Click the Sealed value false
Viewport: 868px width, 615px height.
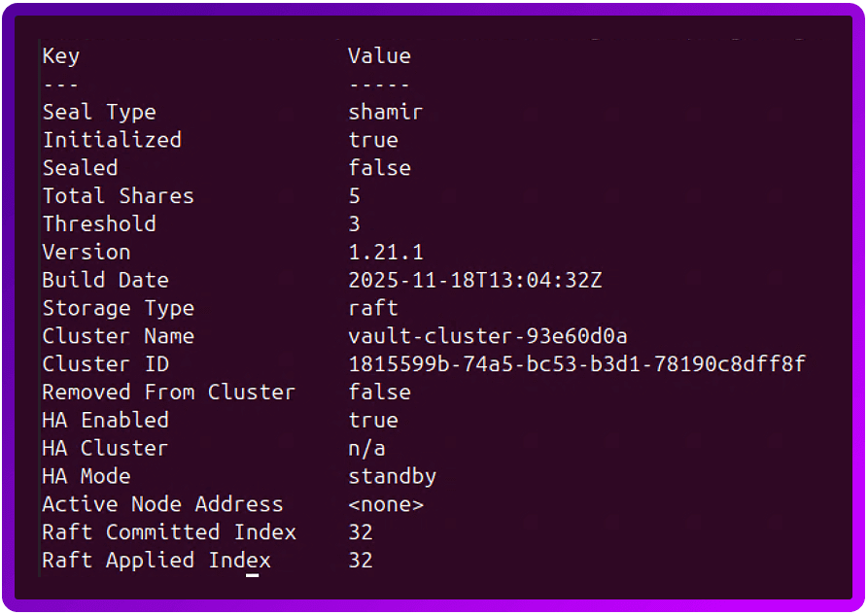click(379, 168)
